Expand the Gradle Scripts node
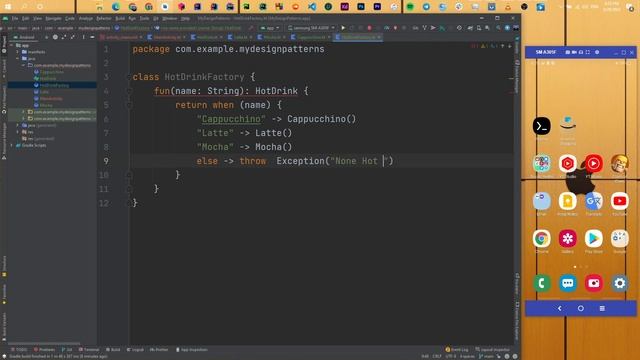Viewport: 640px width, 360px height. tap(12, 145)
